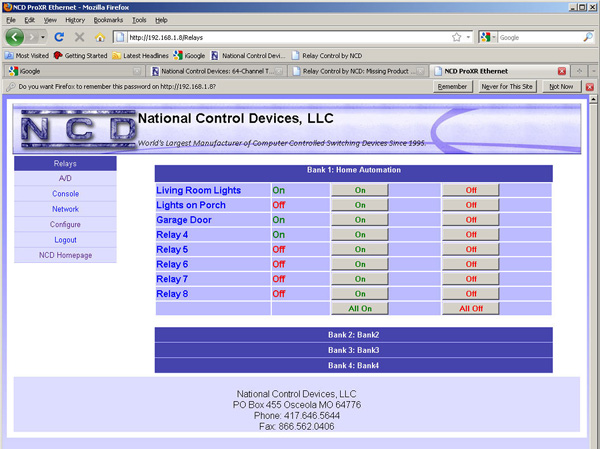Click the search magnifier icon

coord(588,37)
